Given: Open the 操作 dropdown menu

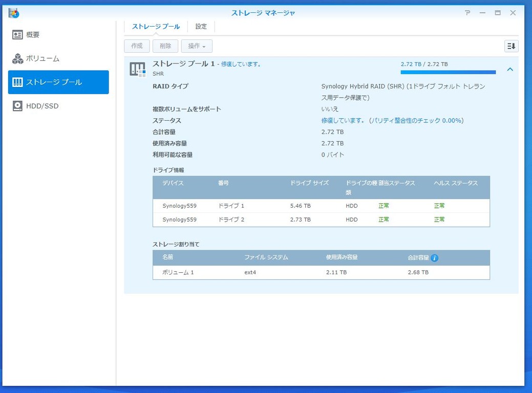Looking at the screenshot, I should click(x=197, y=46).
